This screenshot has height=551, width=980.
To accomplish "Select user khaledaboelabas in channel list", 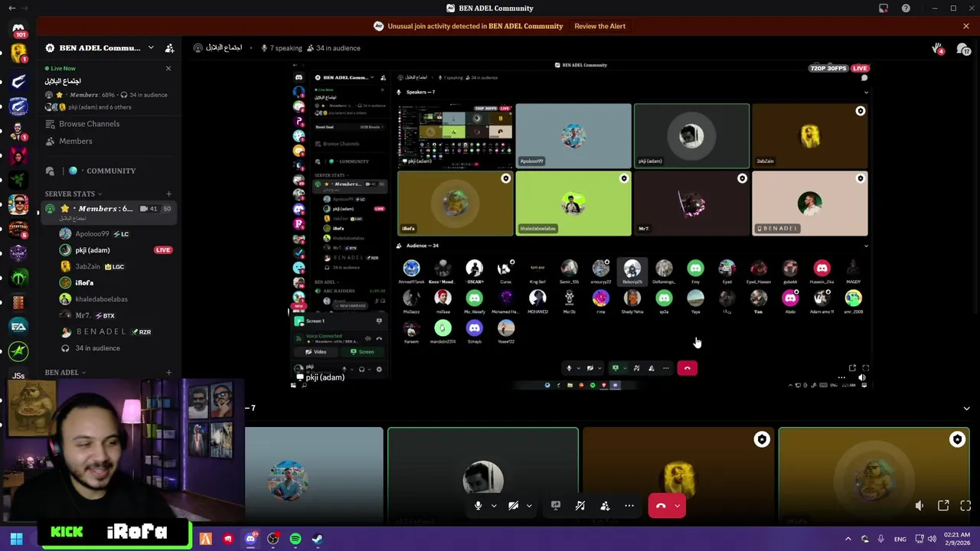I will [101, 299].
